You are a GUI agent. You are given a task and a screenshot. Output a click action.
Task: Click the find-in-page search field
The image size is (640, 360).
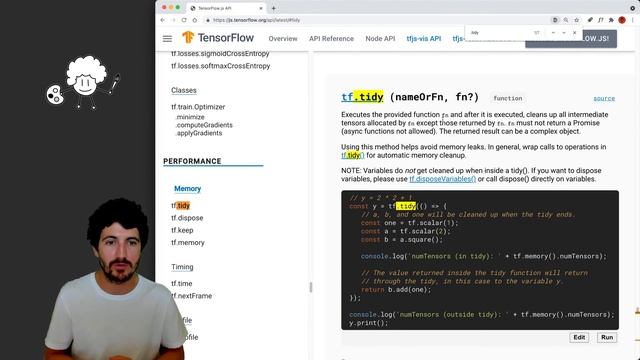tap(500, 33)
